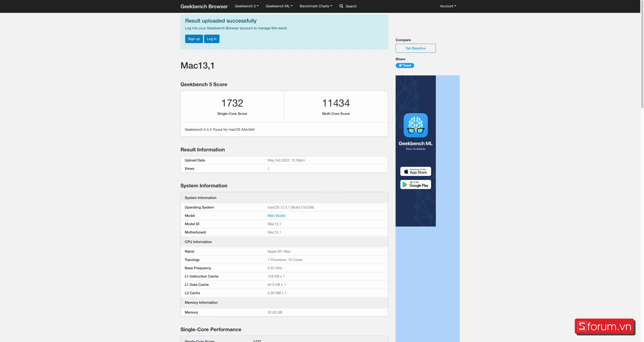Click the Download on the App Store badge
The image size is (644, 342).
415,171
